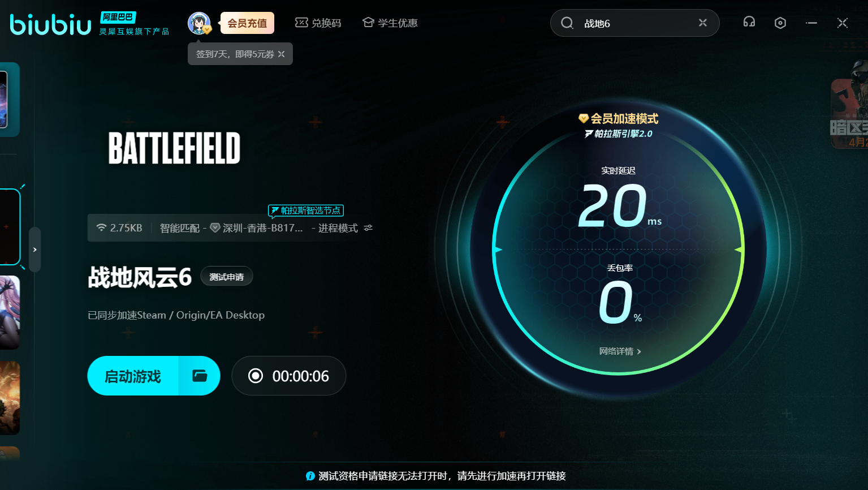Click the 战地风云6 game title
Image resolution: width=868 pixels, height=490 pixels.
[140, 277]
